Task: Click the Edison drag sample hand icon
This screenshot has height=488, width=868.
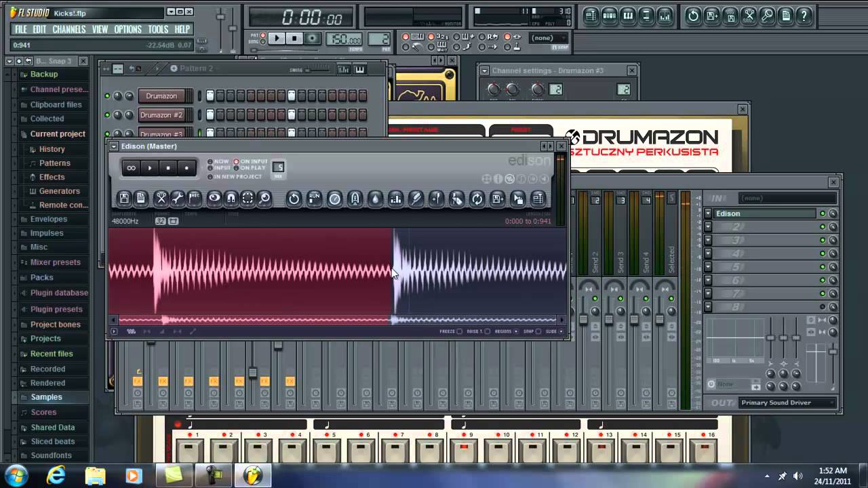Action: [x=518, y=199]
